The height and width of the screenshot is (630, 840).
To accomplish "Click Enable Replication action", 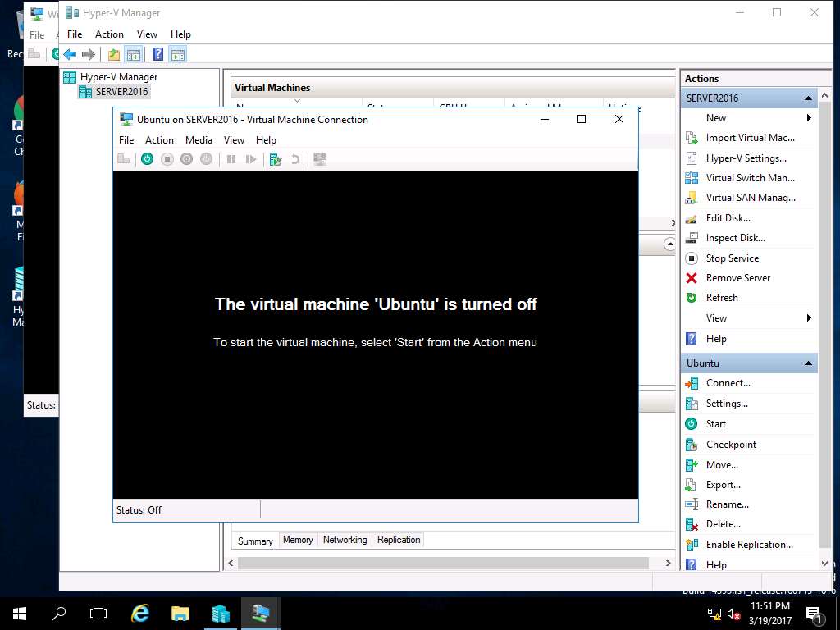I will coord(749,545).
